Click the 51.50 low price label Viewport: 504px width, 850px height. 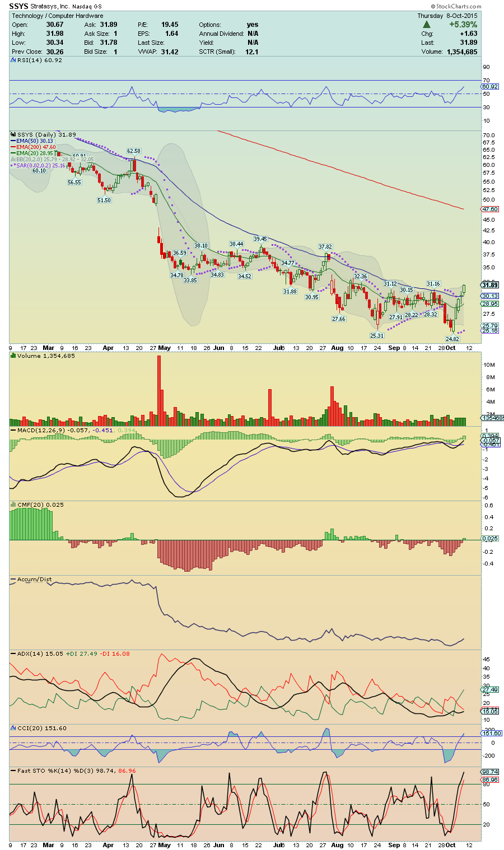pos(104,200)
